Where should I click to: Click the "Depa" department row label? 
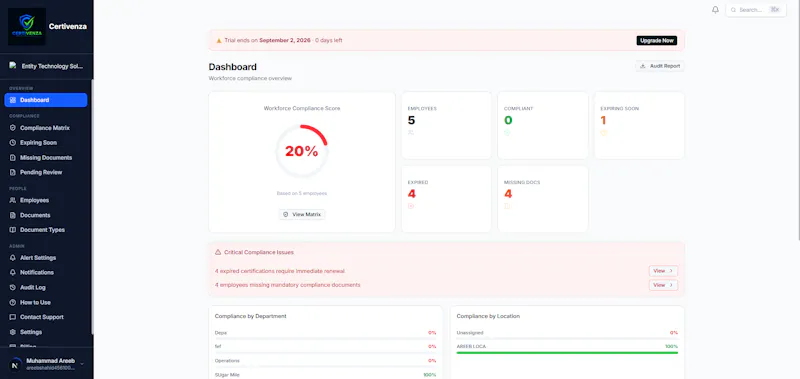point(220,333)
